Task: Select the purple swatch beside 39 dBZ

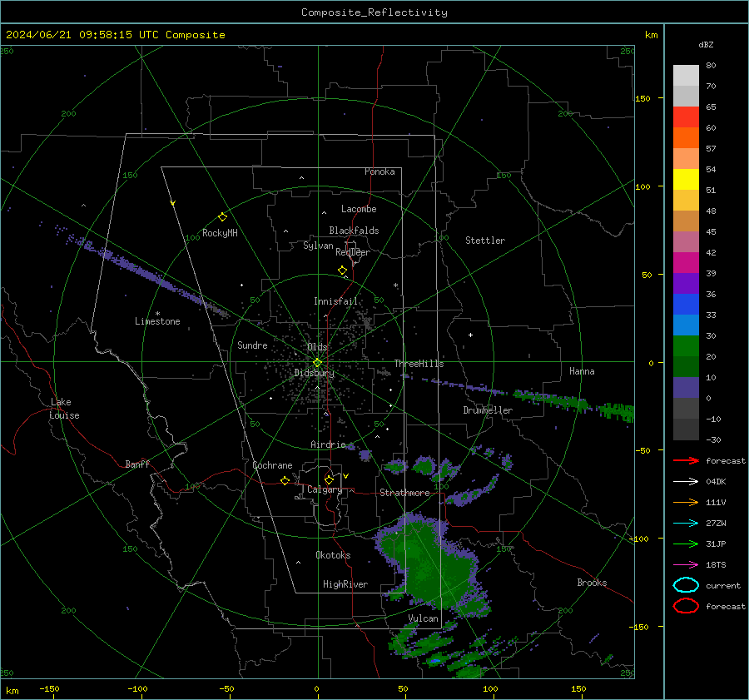Action: [686, 283]
